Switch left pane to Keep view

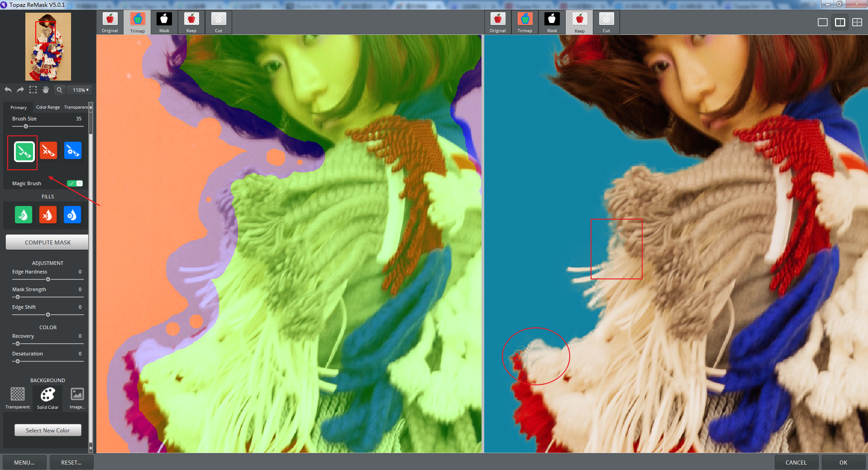(191, 23)
